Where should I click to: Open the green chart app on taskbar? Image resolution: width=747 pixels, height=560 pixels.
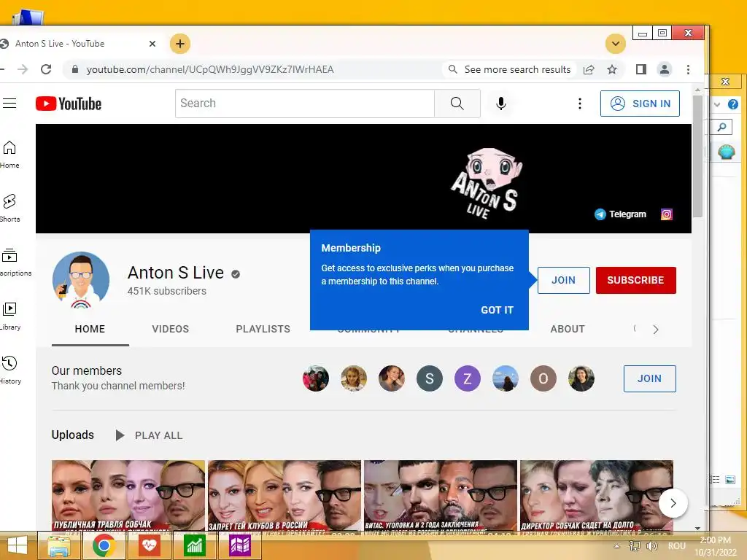pyautogui.click(x=194, y=545)
